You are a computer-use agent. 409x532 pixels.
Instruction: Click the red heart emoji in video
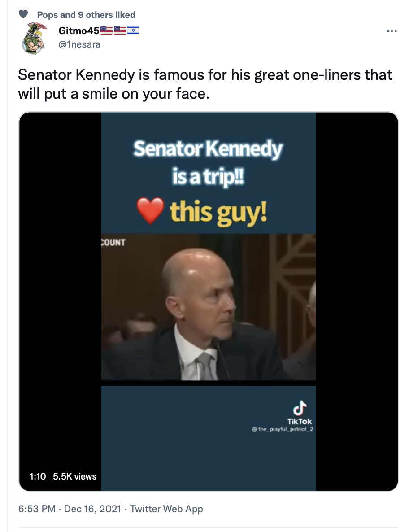[150, 211]
